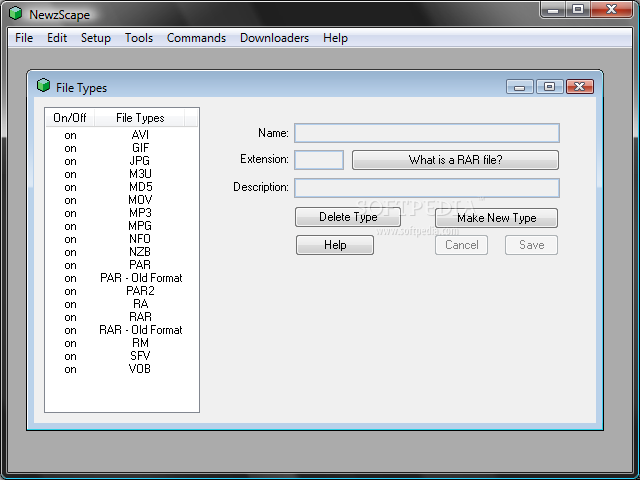This screenshot has height=480, width=640.
Task: Click the Help button in File Types
Action: (335, 245)
